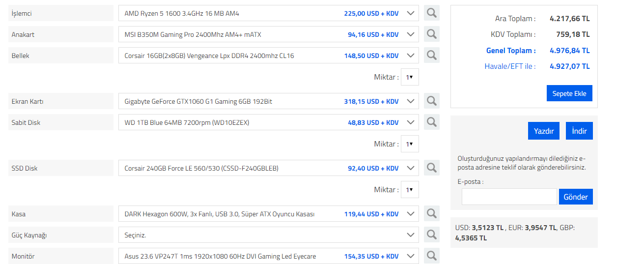Open the MSI B350M Gaming Pro dropdown
The height and width of the screenshot is (264, 644).
(411, 34)
